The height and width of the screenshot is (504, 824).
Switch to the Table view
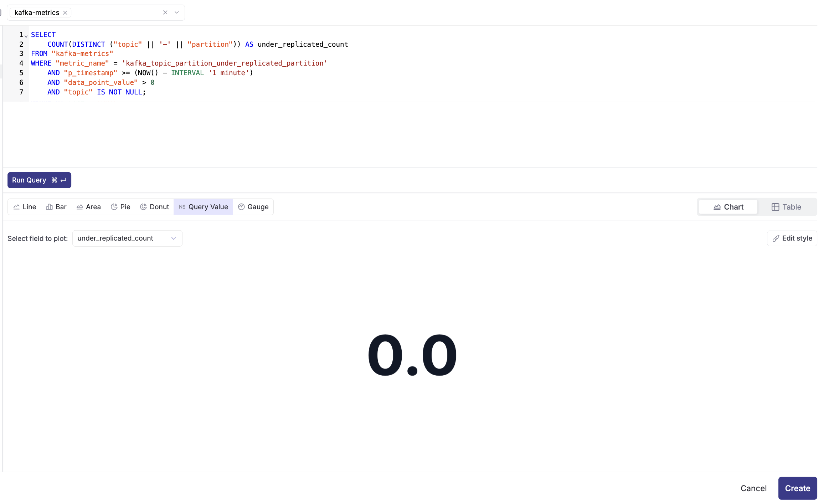tap(786, 207)
